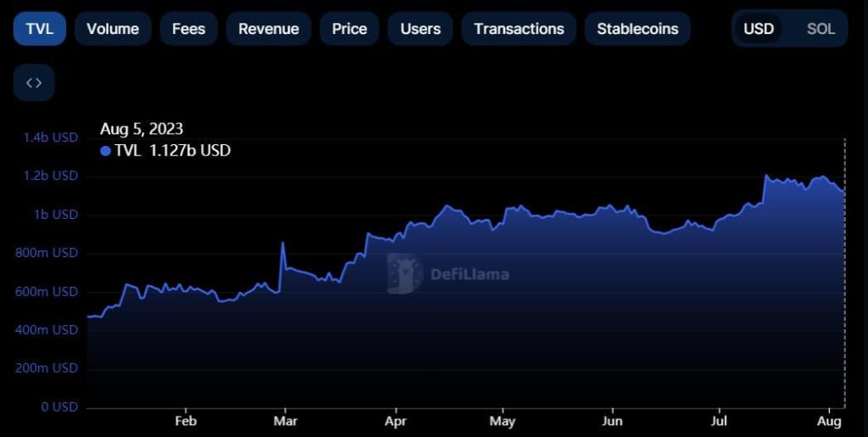Toggle the Price metric
868x437 pixels.
pyautogui.click(x=349, y=29)
